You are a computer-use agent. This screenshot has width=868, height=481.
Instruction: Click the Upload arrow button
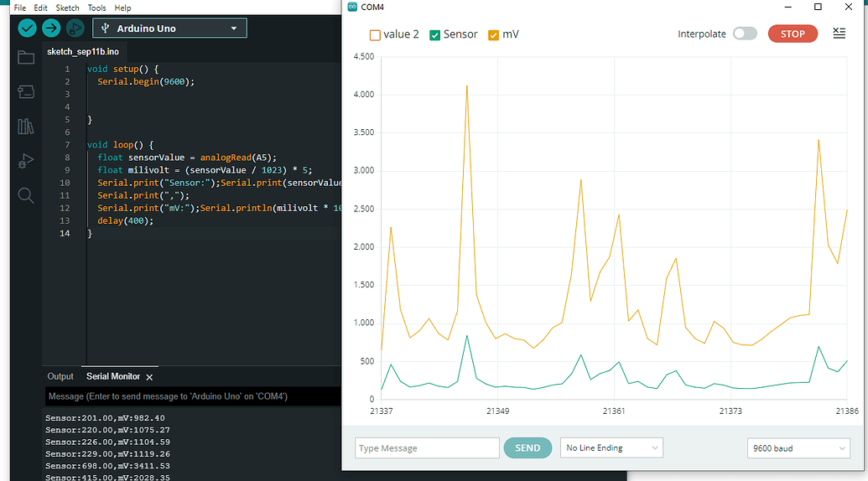point(51,28)
